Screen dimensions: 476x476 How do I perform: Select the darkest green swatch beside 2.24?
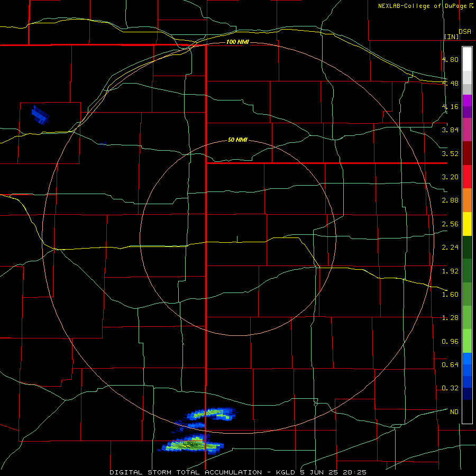(467, 247)
